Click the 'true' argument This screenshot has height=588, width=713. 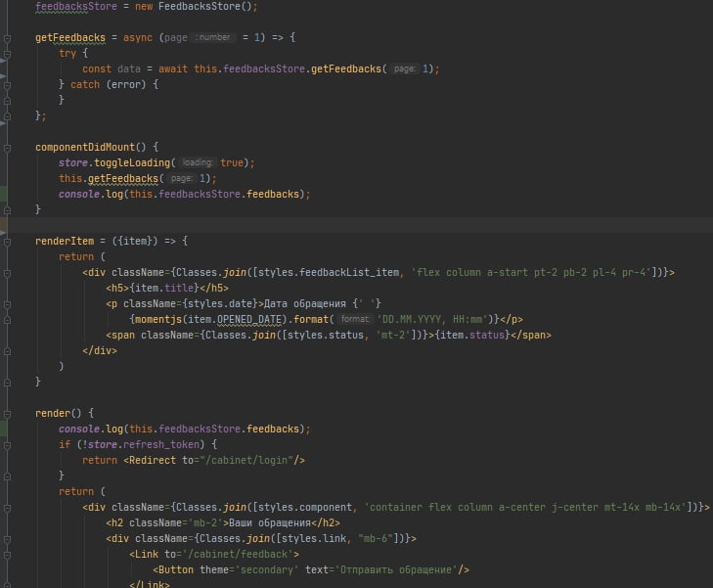tap(232, 162)
